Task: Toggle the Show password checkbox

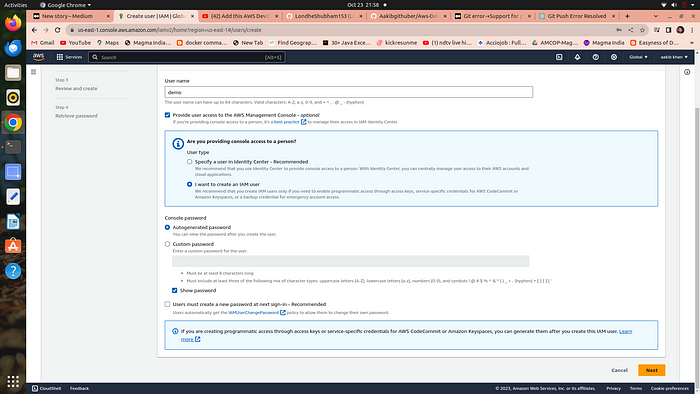Action: click(175, 290)
